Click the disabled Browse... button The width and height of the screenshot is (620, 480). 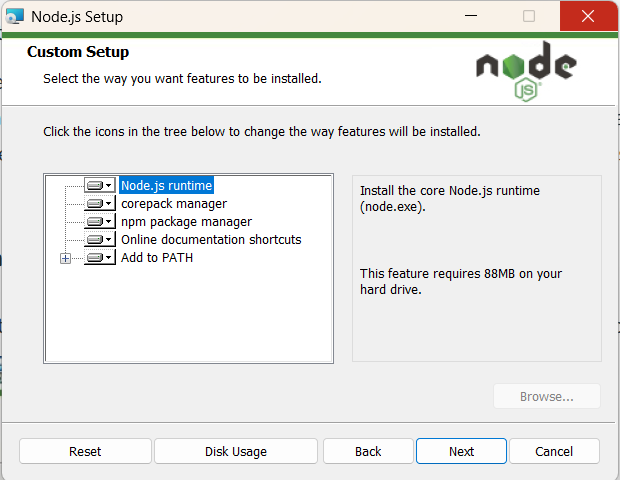[546, 396]
